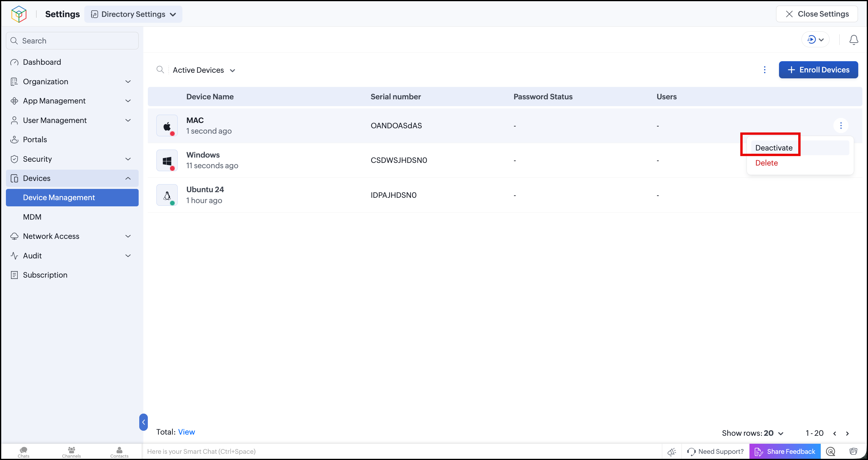Click the Network Access cloud icon

click(14, 236)
